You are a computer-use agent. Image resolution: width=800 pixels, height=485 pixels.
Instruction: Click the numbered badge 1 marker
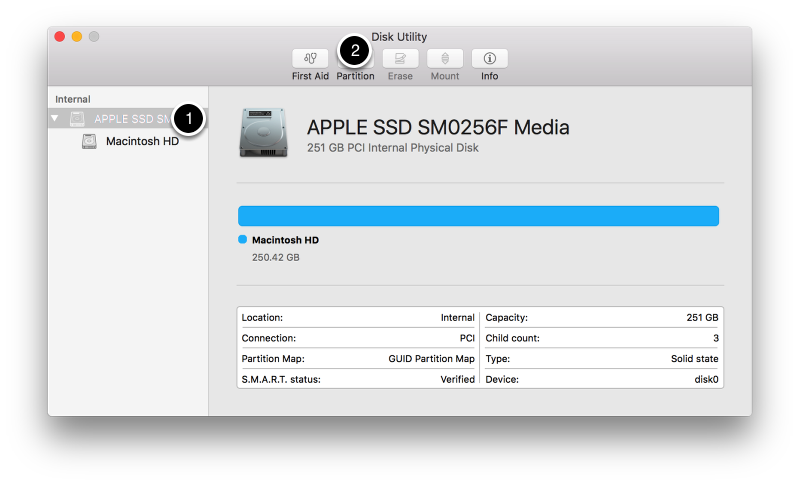(188, 119)
